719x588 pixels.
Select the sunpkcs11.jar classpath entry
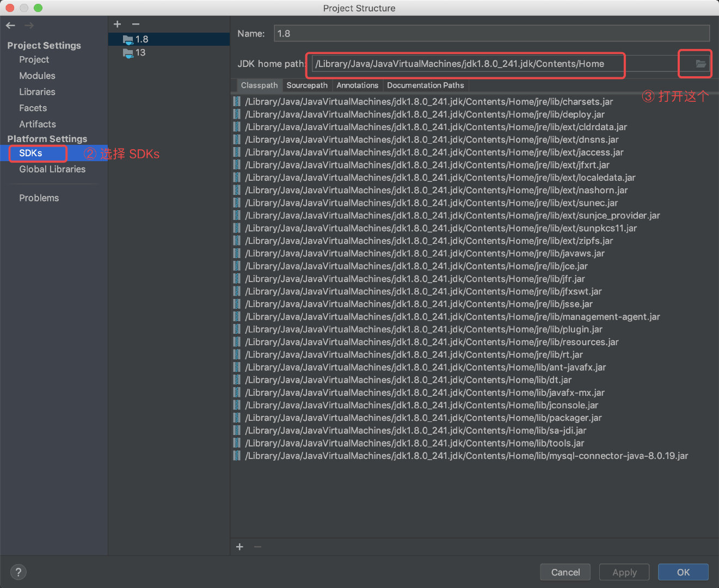441,228
